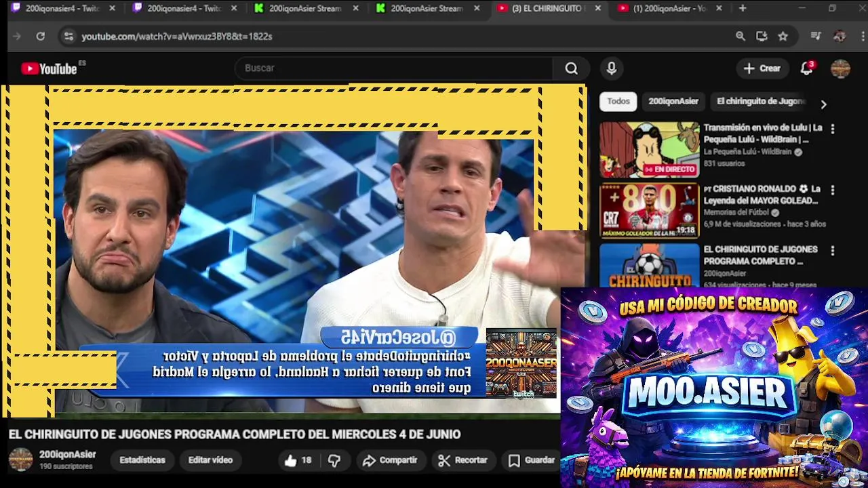
Task: Open the Crear menu
Action: [x=762, y=68]
